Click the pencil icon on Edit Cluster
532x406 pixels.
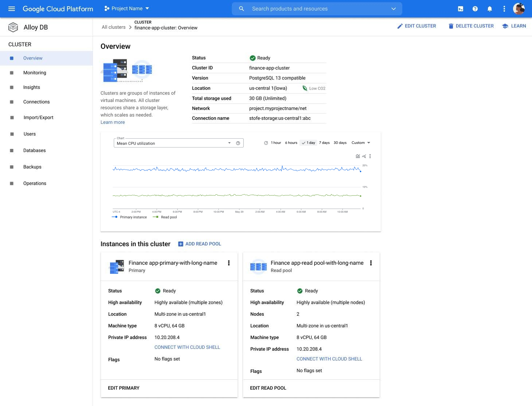coord(400,26)
